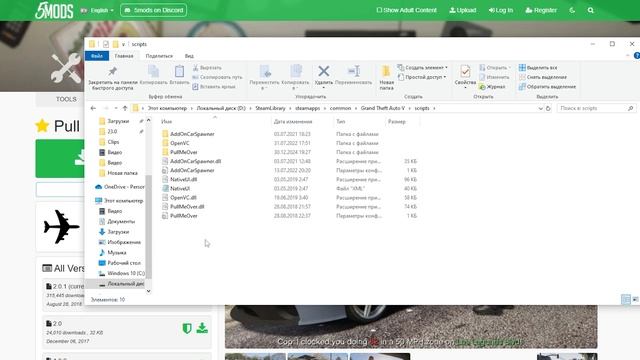Open Music (Музыка) in navigation pane
Viewport: 640px width, 360px height.
pos(113,253)
